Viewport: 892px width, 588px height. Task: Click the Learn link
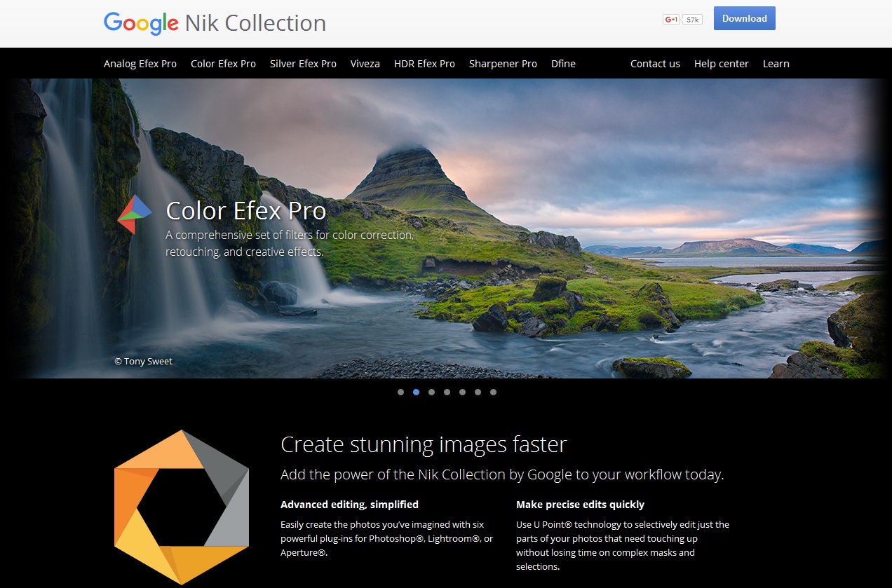pos(776,64)
